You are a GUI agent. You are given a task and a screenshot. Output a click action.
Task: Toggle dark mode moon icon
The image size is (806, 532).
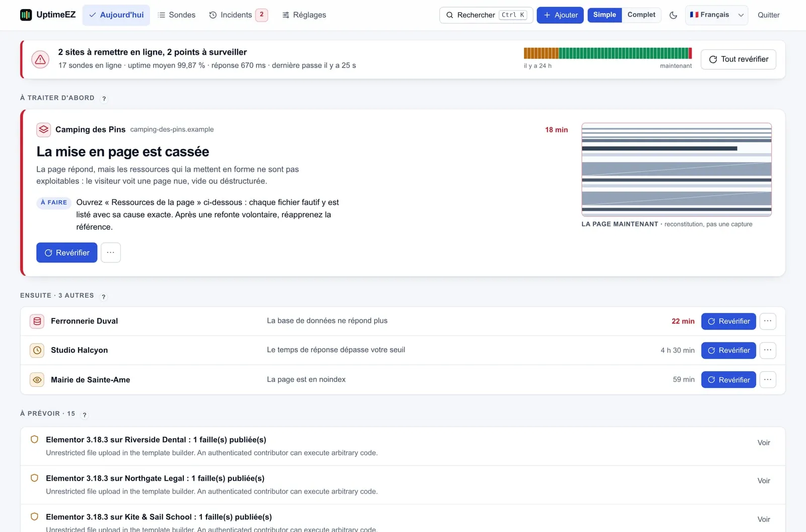click(673, 15)
